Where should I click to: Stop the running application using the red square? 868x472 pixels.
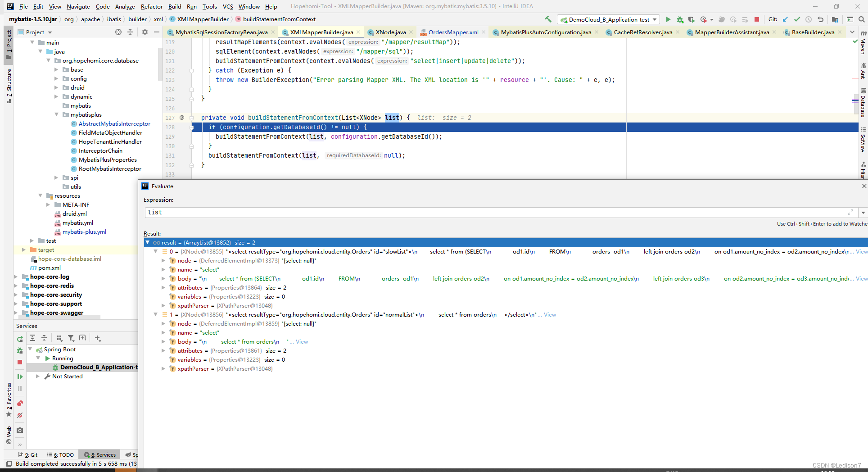coord(757,19)
